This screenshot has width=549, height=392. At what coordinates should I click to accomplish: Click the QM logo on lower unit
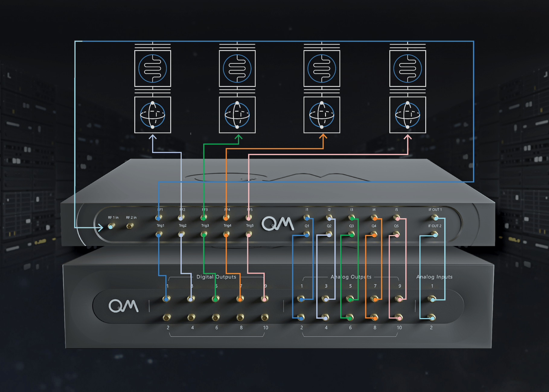(x=123, y=306)
